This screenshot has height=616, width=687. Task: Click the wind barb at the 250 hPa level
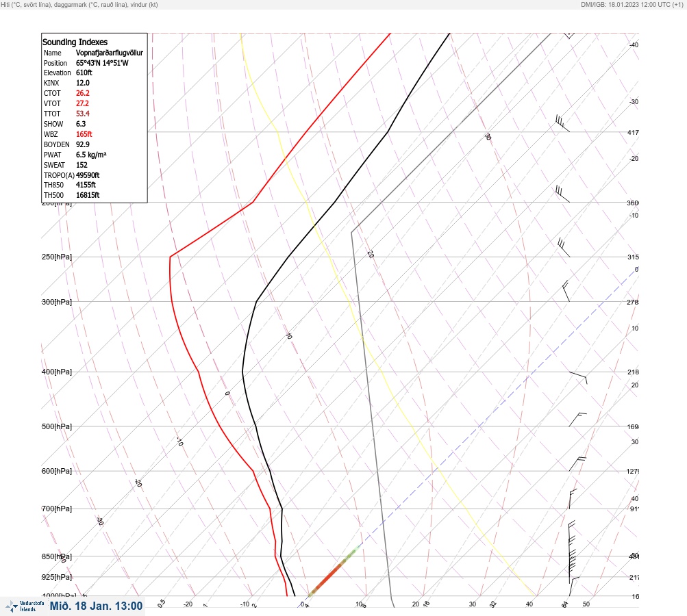(x=564, y=247)
